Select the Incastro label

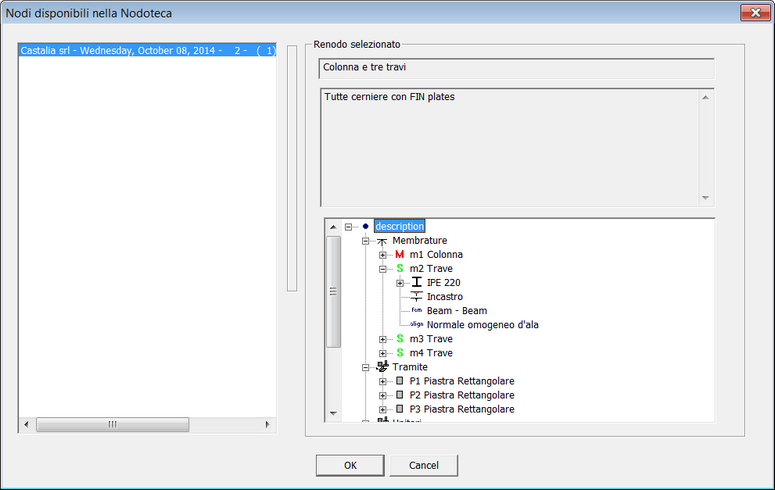tap(445, 297)
